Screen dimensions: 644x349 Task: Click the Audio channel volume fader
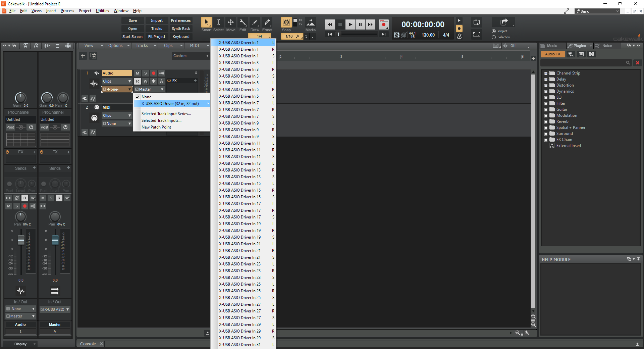pyautogui.click(x=21, y=240)
